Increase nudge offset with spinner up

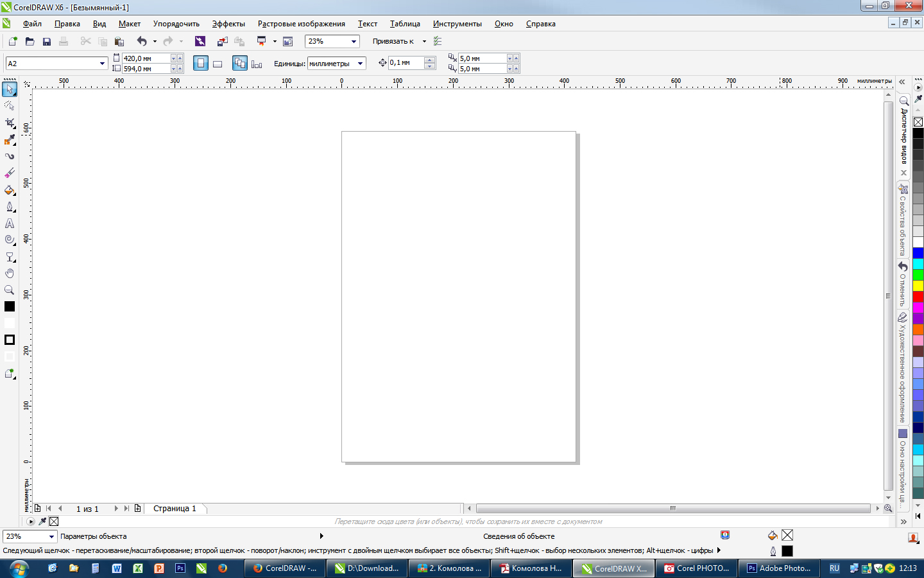coord(430,60)
